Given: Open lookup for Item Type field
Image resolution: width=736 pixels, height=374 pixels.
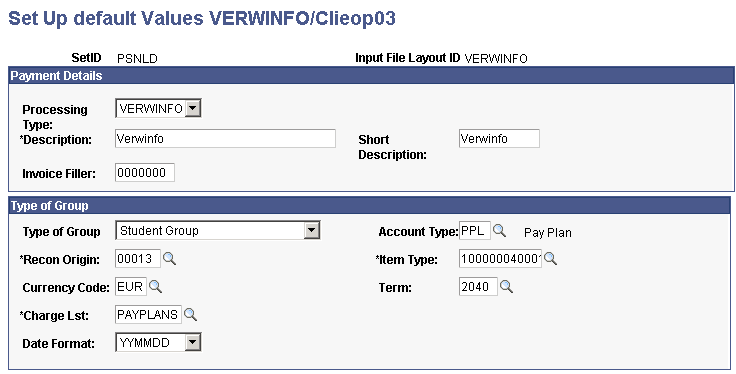Looking at the screenshot, I should (x=550, y=258).
